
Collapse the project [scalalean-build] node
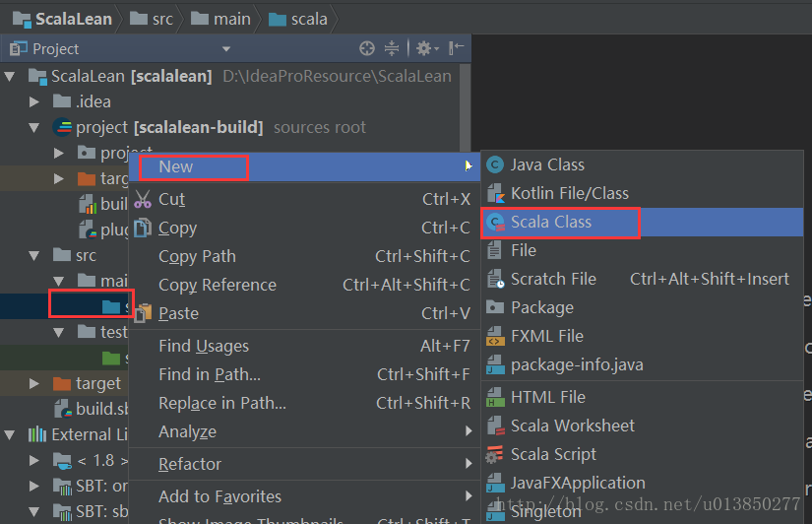(34, 127)
